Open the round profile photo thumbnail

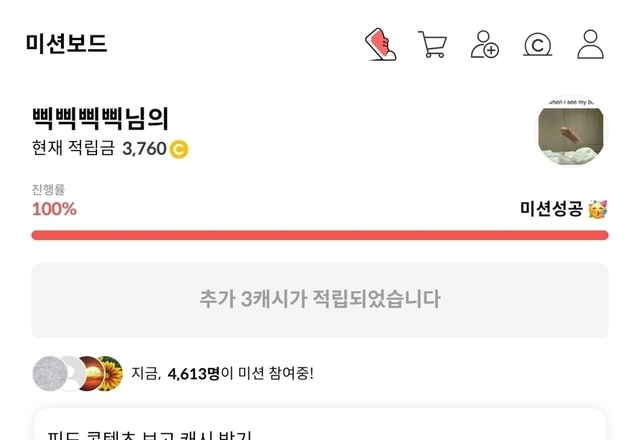coord(571,131)
